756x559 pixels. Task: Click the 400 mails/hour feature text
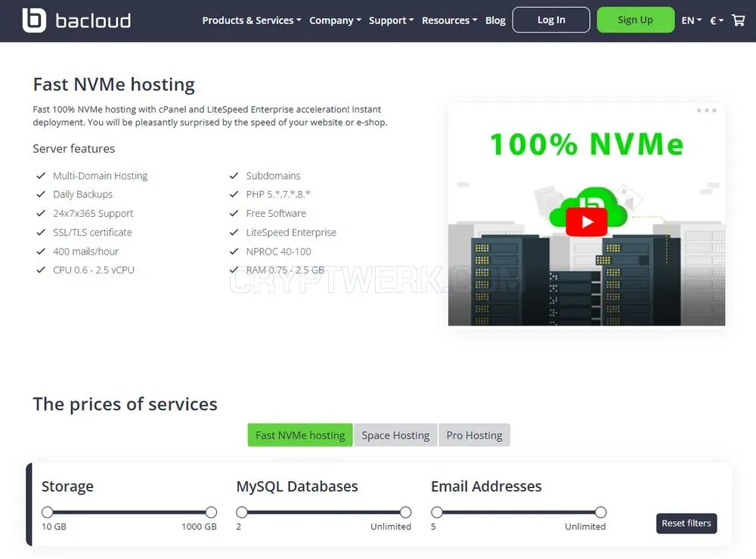click(85, 251)
